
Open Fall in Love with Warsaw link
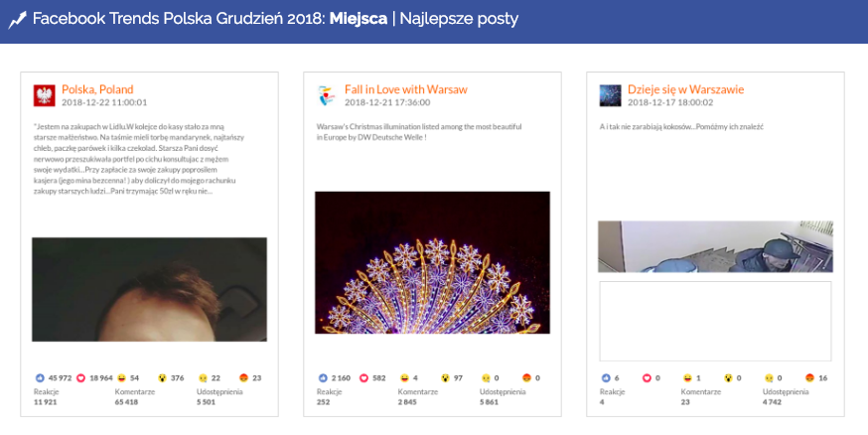pyautogui.click(x=405, y=89)
